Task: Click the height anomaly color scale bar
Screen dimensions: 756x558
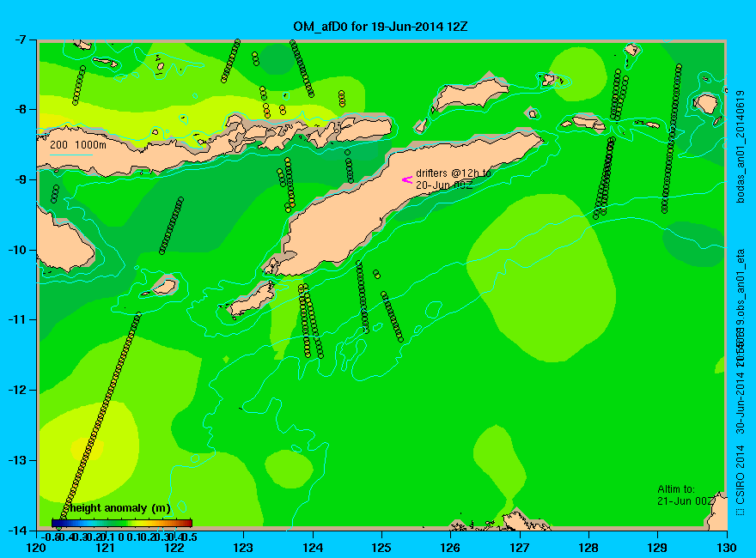Action: pos(122,523)
